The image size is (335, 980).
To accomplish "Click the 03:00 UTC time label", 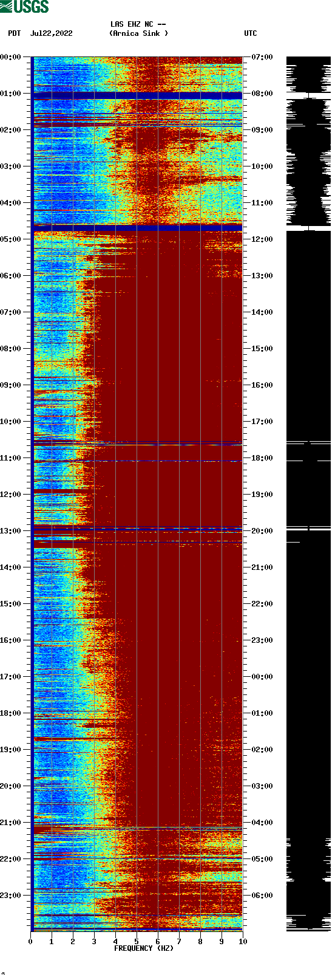I will pos(262,786).
